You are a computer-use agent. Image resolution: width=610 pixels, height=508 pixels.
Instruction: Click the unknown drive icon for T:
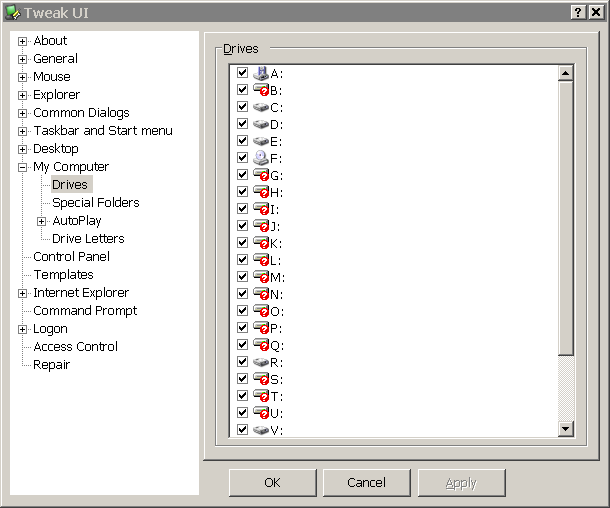point(261,396)
